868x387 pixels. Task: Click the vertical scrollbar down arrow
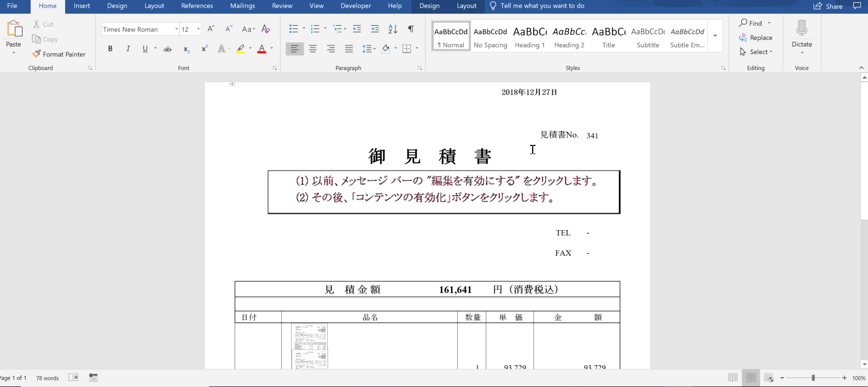coord(864,365)
